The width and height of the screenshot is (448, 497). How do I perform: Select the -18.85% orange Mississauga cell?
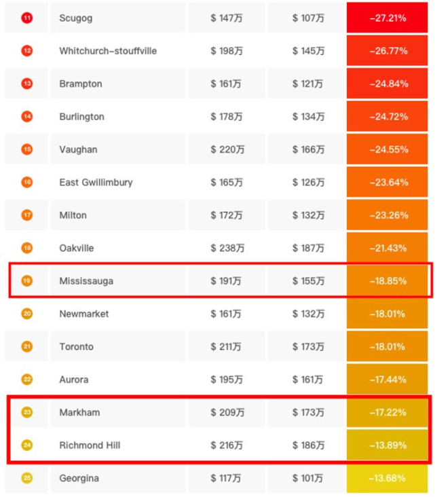(x=387, y=281)
